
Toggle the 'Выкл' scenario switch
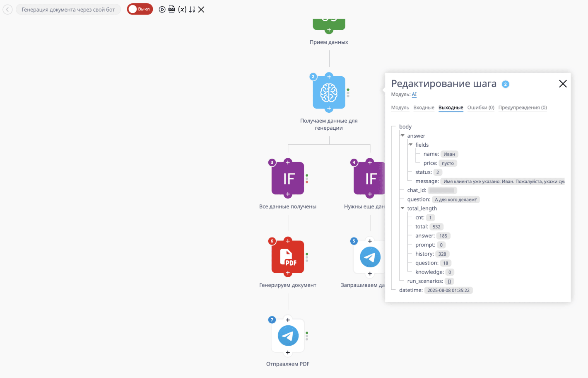[x=140, y=9]
